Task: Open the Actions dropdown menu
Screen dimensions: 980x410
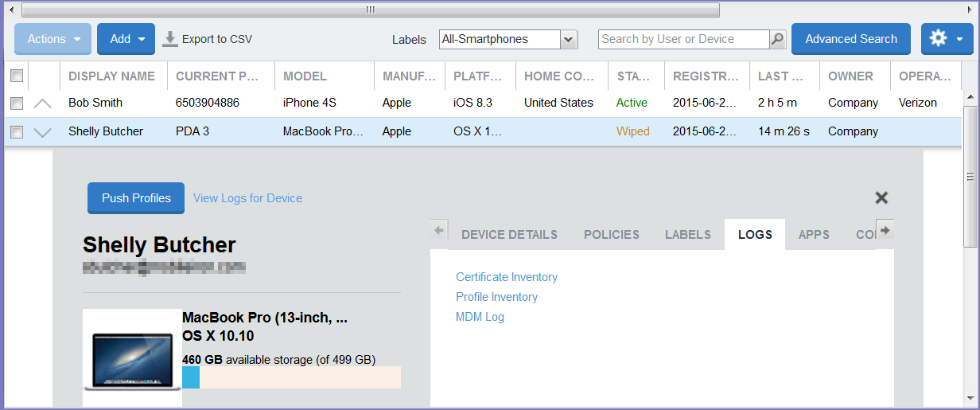Action: pyautogui.click(x=53, y=39)
